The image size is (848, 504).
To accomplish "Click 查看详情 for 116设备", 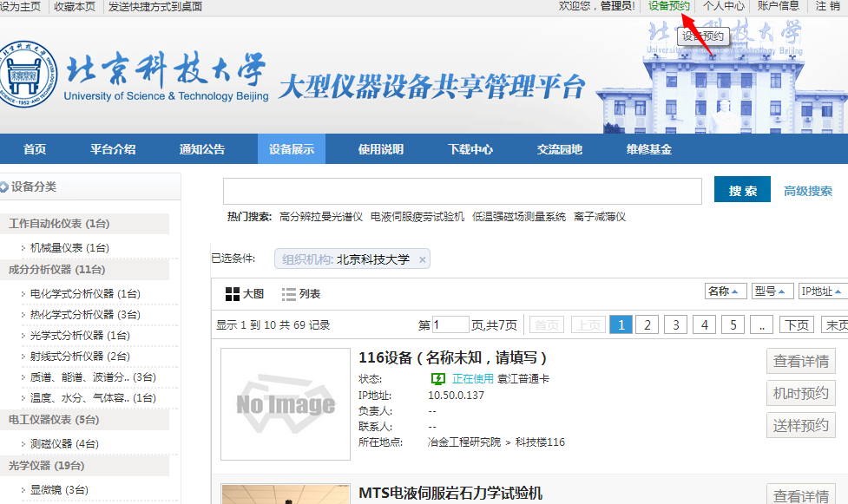I will (x=800, y=361).
